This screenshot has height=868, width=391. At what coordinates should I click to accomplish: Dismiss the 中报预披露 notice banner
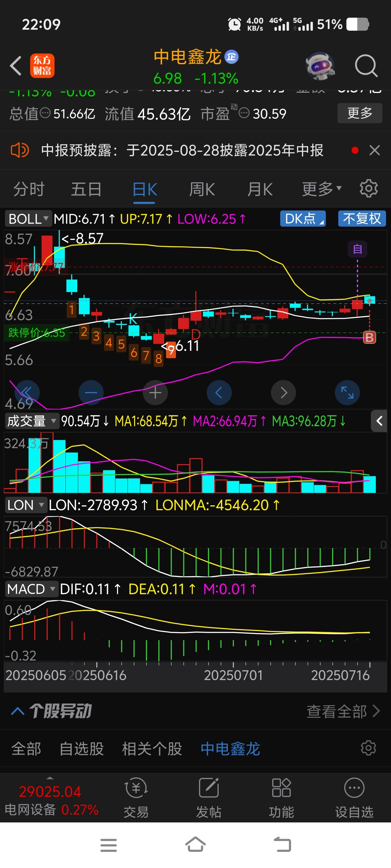pos(375,150)
